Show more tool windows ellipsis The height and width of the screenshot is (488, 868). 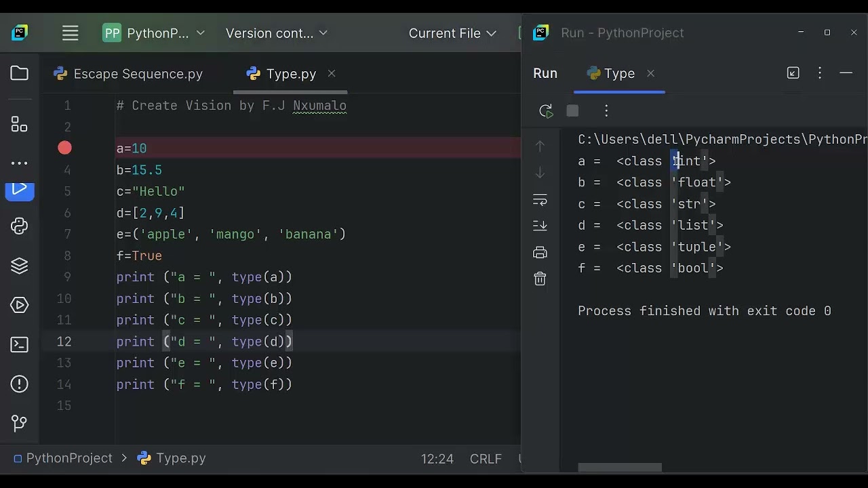(x=20, y=163)
